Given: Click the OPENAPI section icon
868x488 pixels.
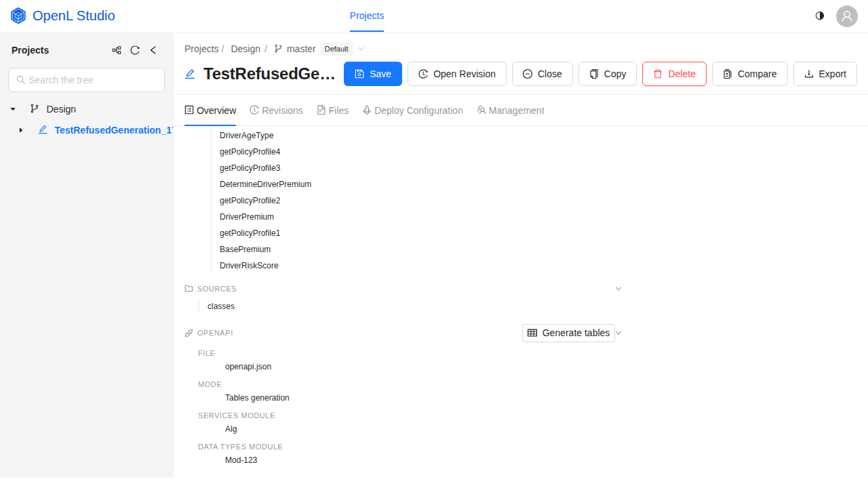Looking at the screenshot, I should point(189,333).
